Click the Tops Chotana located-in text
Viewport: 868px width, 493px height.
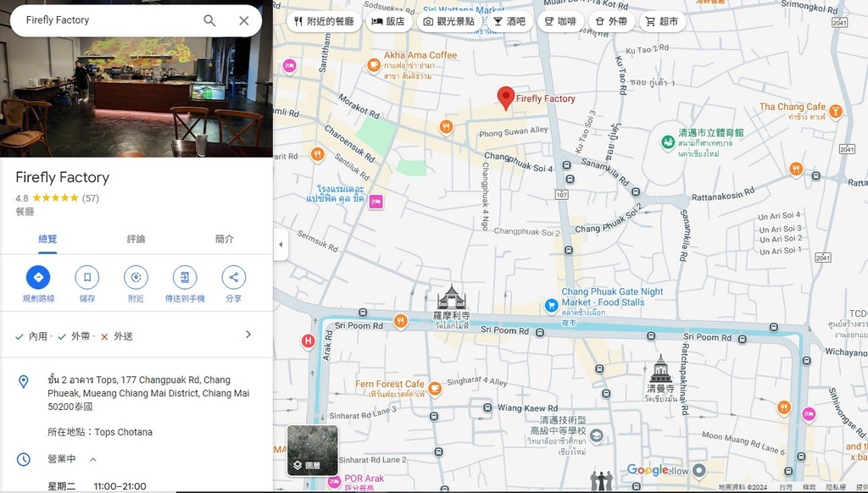pos(100,432)
